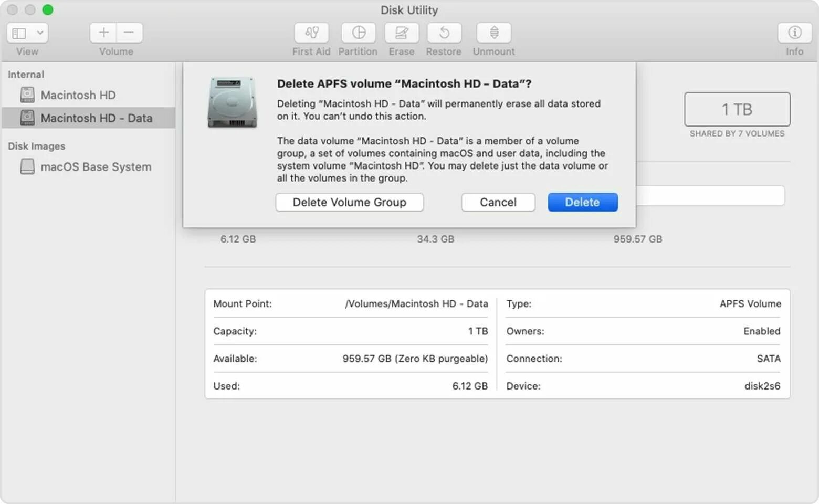This screenshot has width=819, height=504.
Task: Choose the Restore toolbar icon
Action: 444,33
